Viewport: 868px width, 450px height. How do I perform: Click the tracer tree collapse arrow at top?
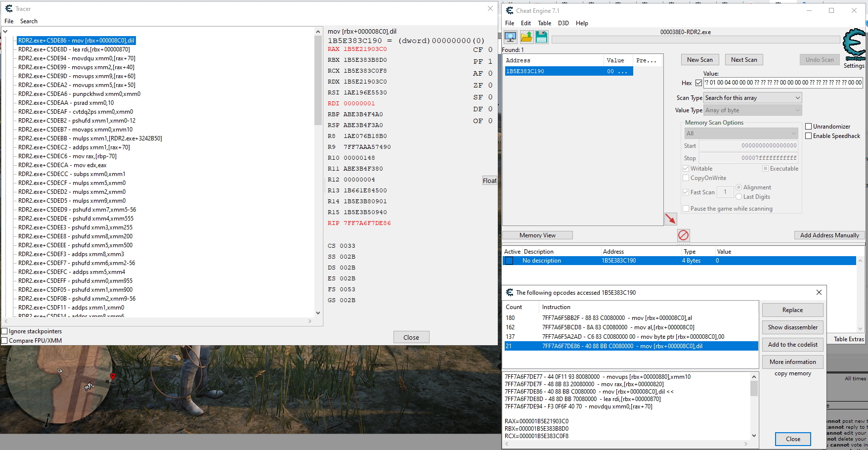[5, 32]
